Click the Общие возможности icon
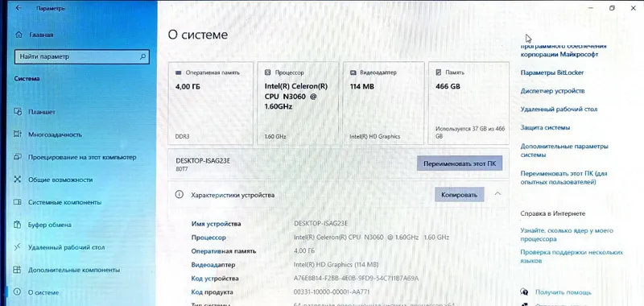Viewport: 644px width, 306px height. 17,180
